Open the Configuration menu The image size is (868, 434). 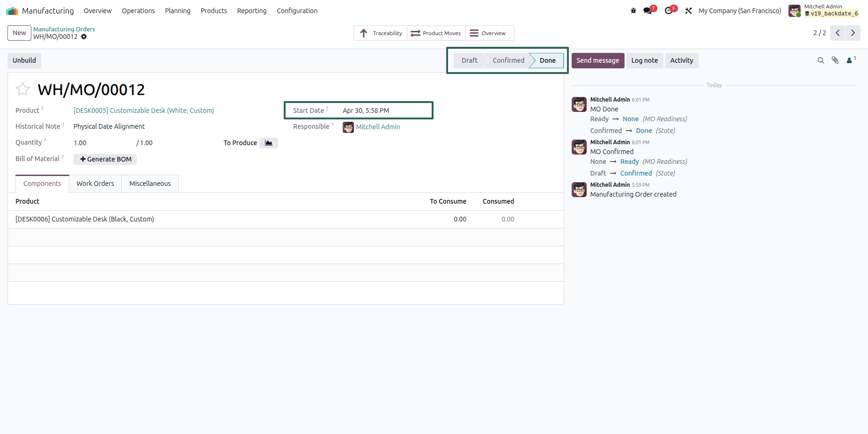click(297, 11)
